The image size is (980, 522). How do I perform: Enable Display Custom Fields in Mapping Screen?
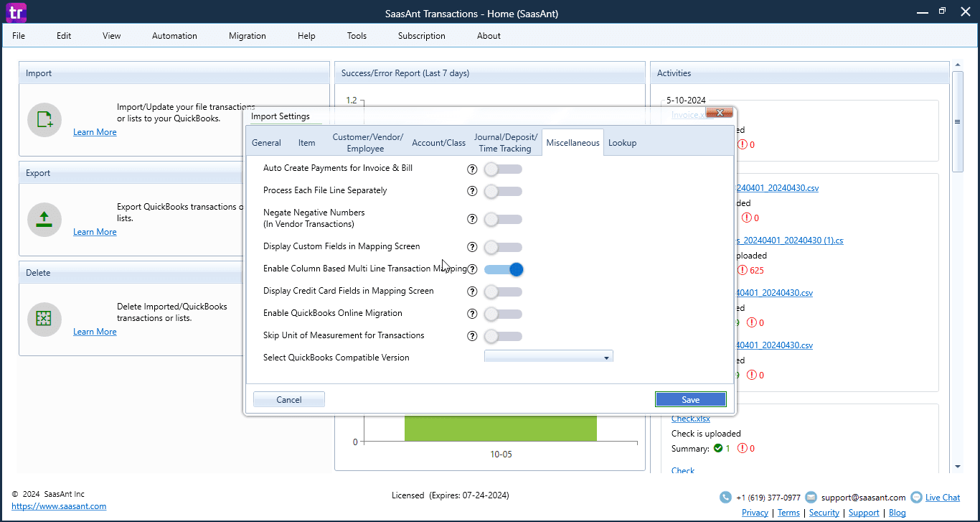(x=503, y=247)
